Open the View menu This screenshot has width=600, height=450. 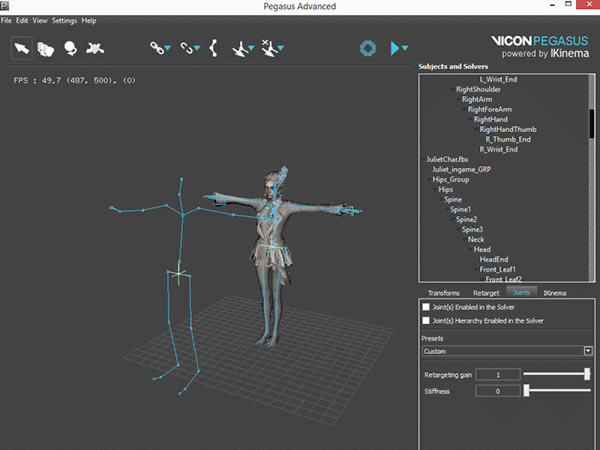40,21
